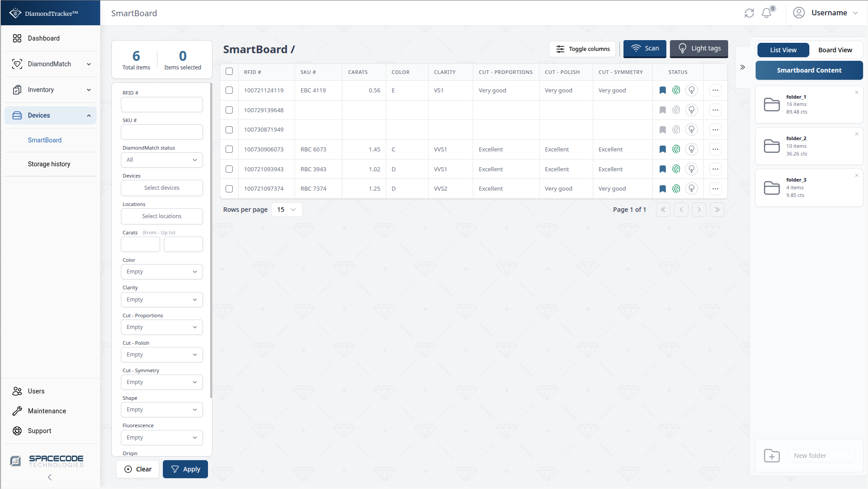868x489 pixels.
Task: Open more options for RBC 7374 row
Action: tap(715, 189)
